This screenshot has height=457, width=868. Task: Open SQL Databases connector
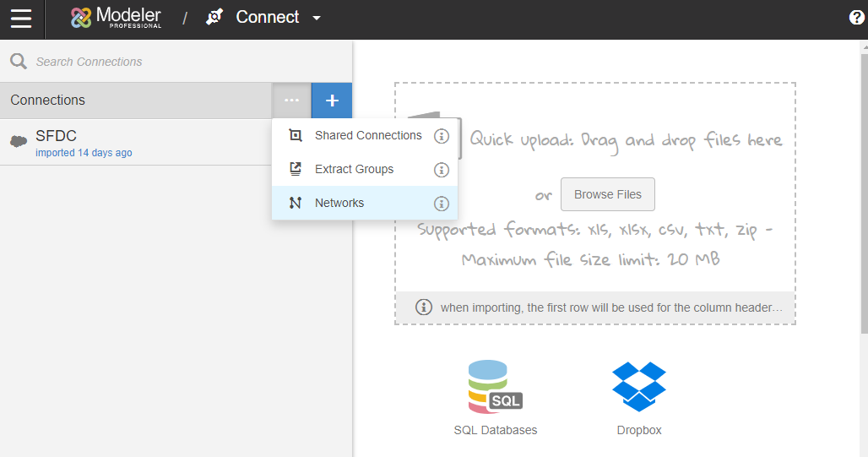495,397
